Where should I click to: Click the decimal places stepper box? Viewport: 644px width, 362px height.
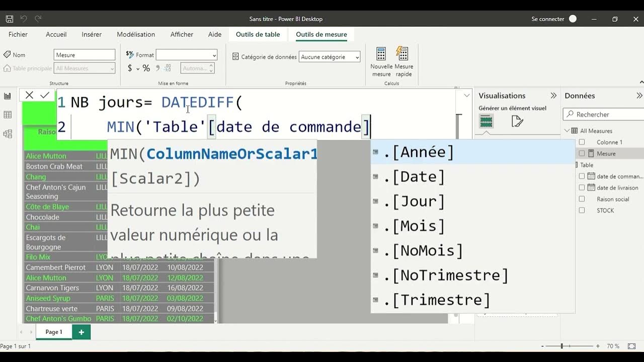point(198,68)
